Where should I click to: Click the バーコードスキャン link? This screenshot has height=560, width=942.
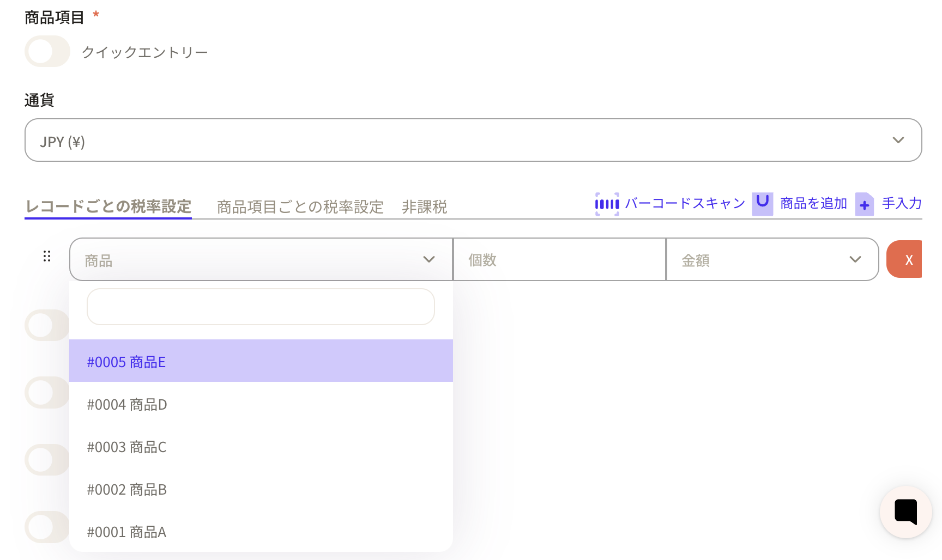(685, 204)
